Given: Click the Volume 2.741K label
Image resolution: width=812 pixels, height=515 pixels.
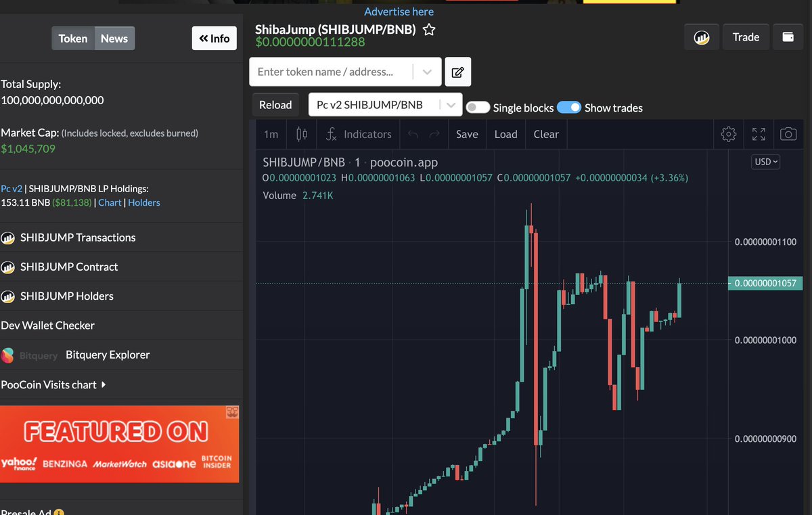Looking at the screenshot, I should point(298,196).
